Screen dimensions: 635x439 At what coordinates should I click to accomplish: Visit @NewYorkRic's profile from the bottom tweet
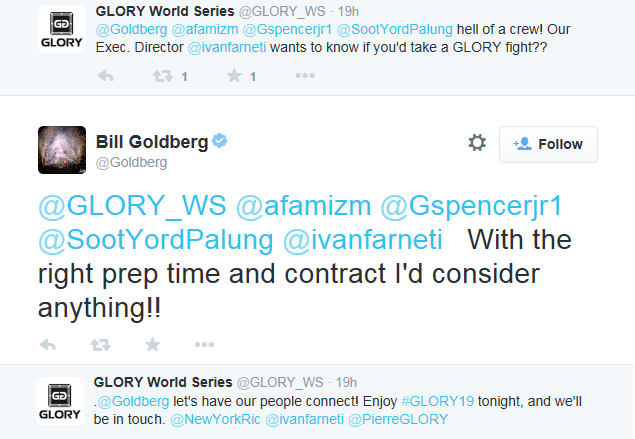215,420
